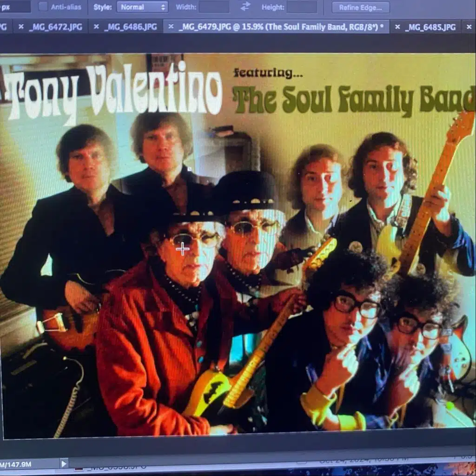Close the _MG_6472.JPG document tab
Screen dimensions: 476x476
[x=21, y=27]
